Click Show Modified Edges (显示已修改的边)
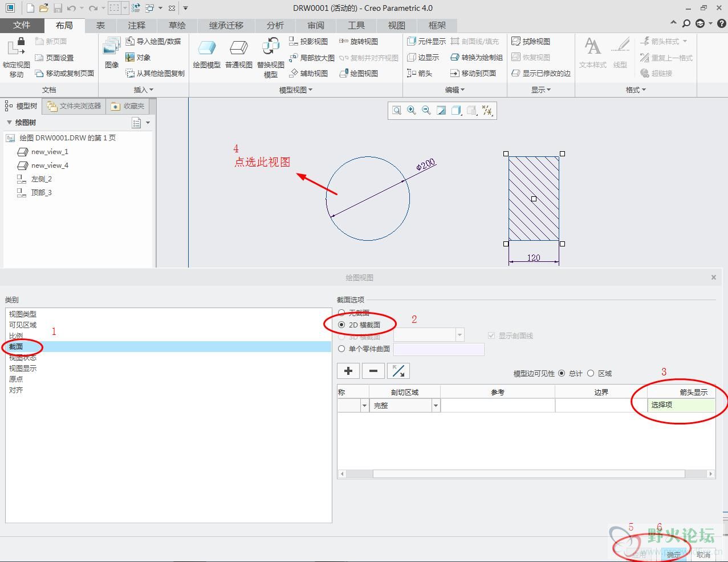The height and width of the screenshot is (562, 728). (541, 74)
